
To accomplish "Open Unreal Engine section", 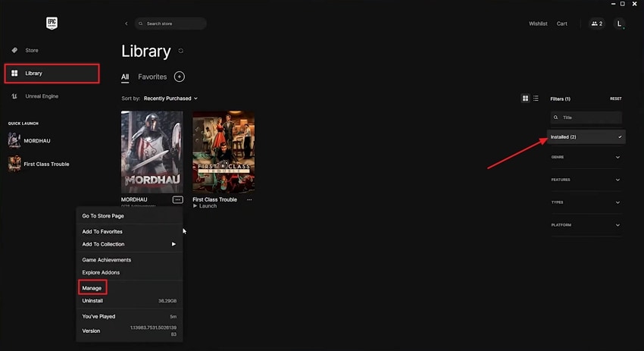I will click(x=42, y=96).
